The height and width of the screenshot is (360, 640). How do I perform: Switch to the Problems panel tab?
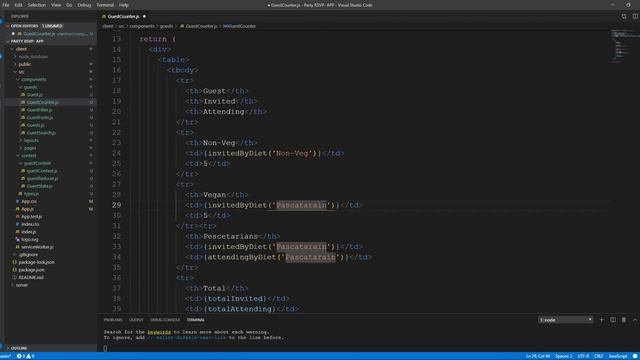(113, 320)
